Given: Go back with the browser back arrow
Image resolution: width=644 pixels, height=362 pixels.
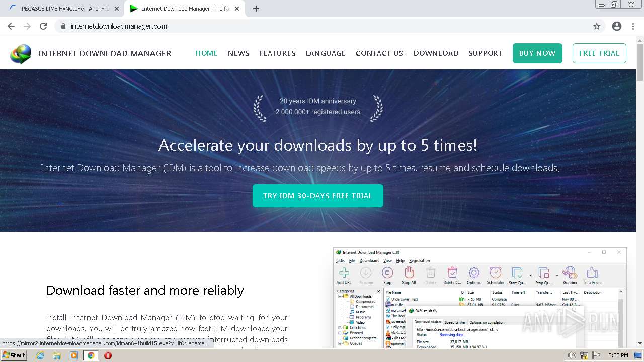Looking at the screenshot, I should pyautogui.click(x=11, y=26).
